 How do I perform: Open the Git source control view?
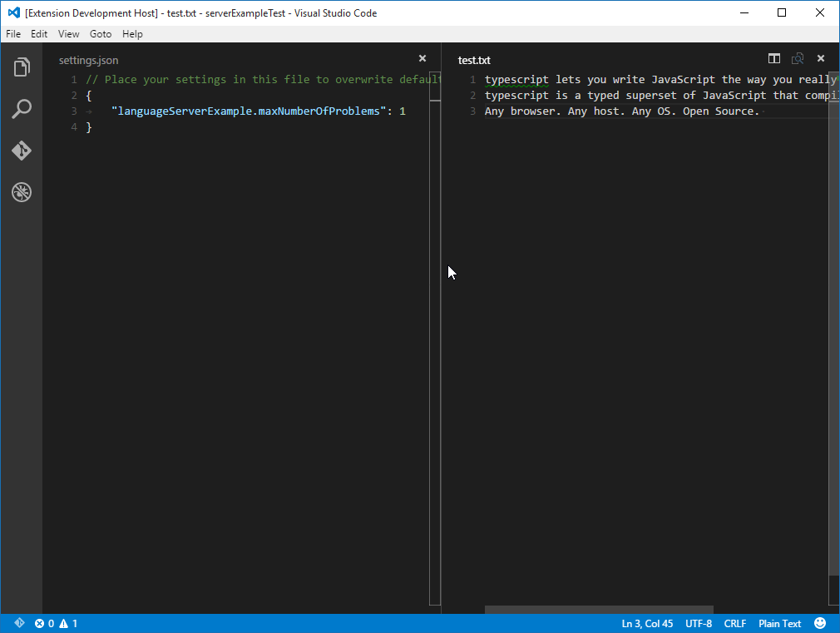22,151
